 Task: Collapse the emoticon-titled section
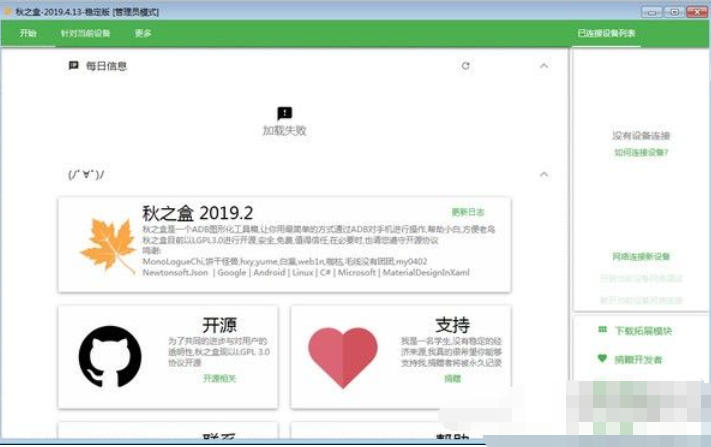tap(544, 174)
